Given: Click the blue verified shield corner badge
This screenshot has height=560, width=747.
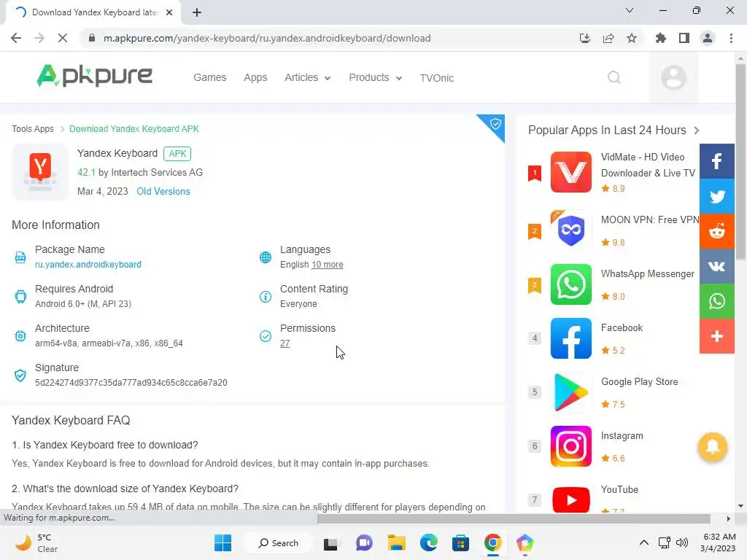Looking at the screenshot, I should (495, 125).
